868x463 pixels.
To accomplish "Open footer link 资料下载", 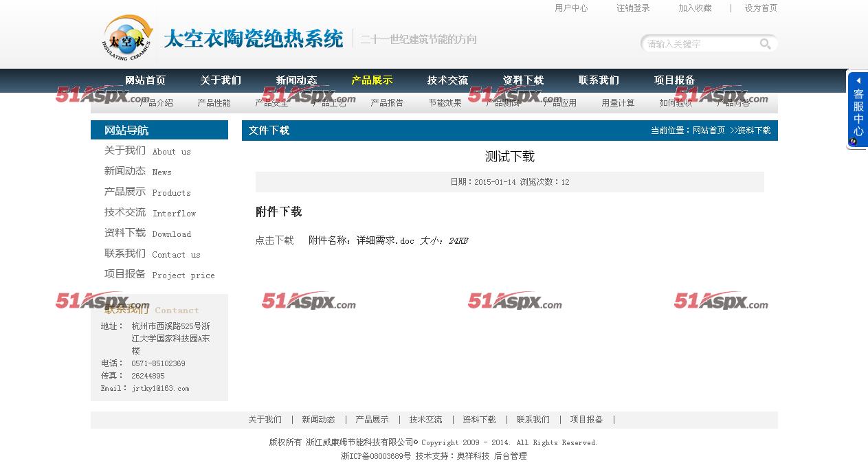I will point(479,420).
